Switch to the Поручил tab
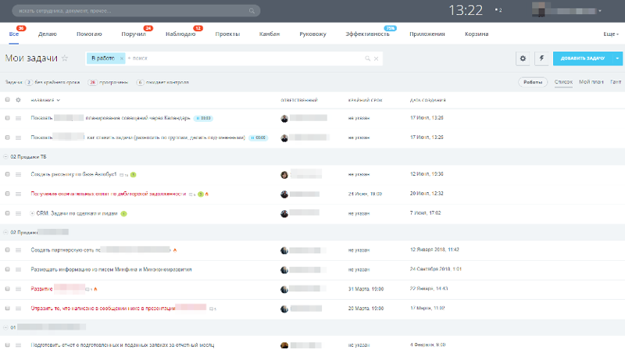The height and width of the screenshot is (364, 625). click(x=134, y=34)
